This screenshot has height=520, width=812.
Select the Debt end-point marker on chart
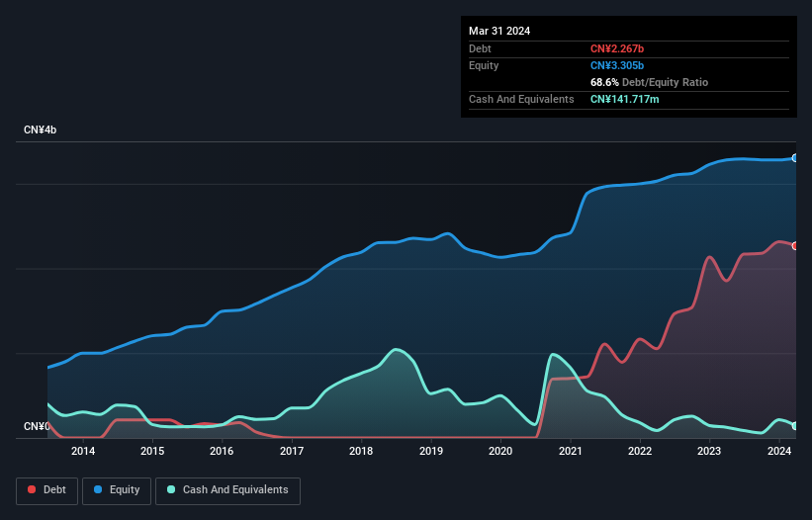(x=795, y=246)
